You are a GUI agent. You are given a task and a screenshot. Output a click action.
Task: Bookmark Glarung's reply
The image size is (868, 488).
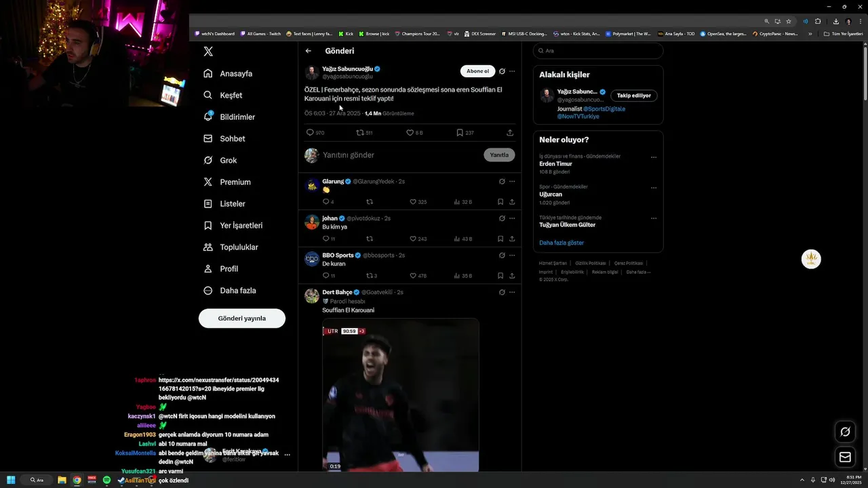[500, 202]
